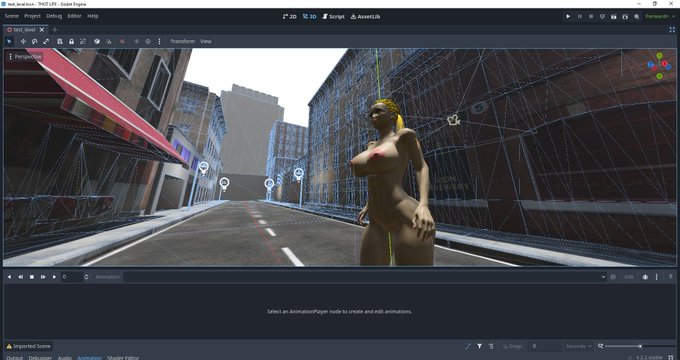Toggle the animation Snap button
The width and height of the screenshot is (680, 360).
tap(512, 346)
